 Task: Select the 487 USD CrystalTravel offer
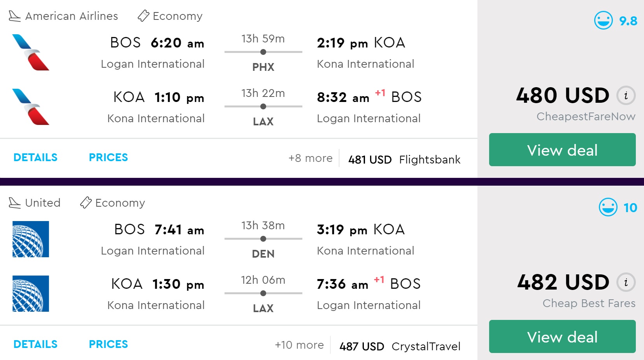400,346
